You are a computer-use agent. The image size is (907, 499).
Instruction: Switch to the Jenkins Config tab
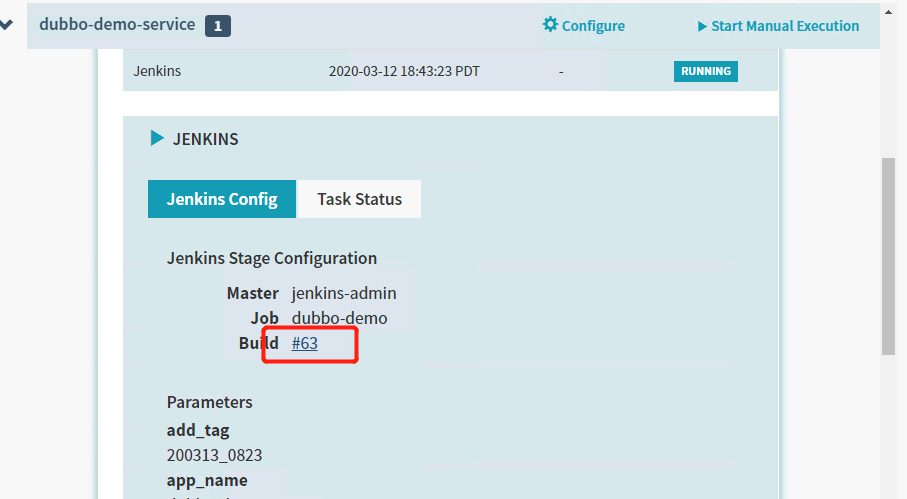coord(222,199)
